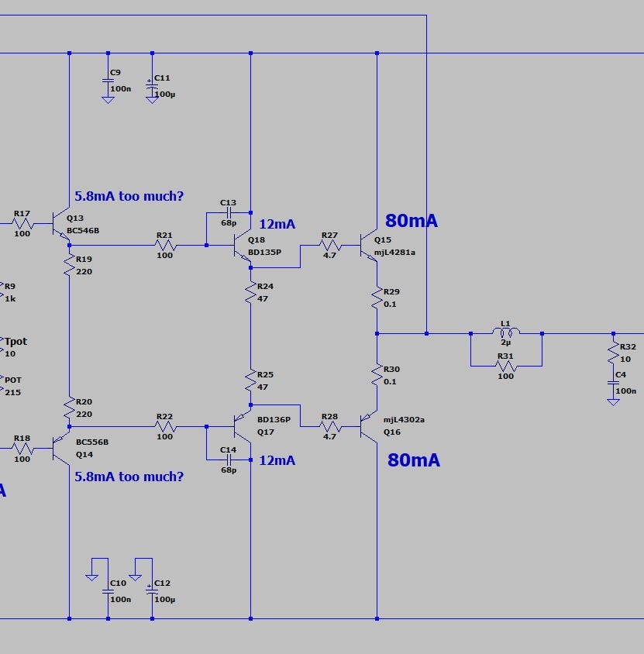The image size is (644, 654).
Task: Click the '80mA' annotation near Q16
Action: pos(414,460)
